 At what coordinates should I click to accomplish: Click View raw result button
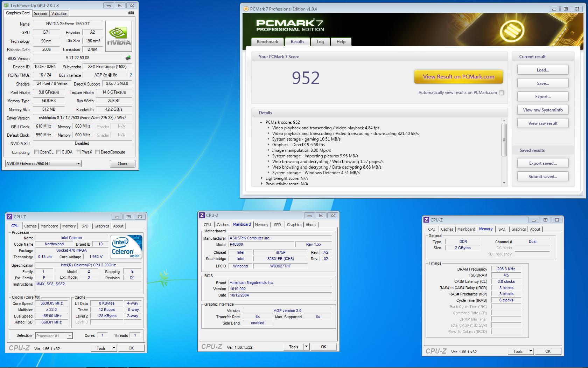pyautogui.click(x=543, y=123)
